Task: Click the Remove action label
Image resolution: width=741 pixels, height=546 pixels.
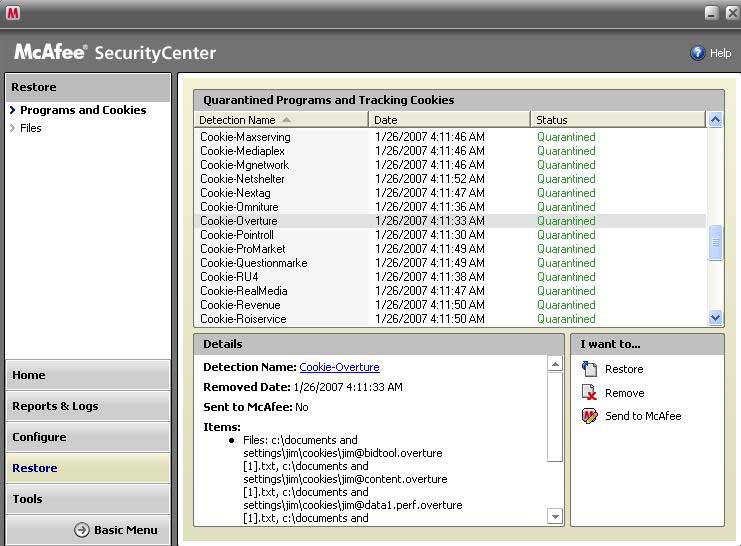Action: pyautogui.click(x=624, y=393)
